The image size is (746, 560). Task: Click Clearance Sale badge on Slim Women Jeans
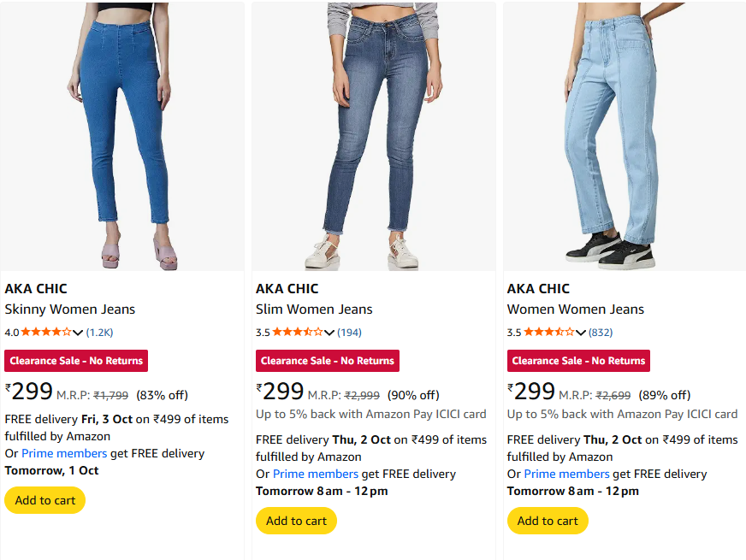(328, 361)
